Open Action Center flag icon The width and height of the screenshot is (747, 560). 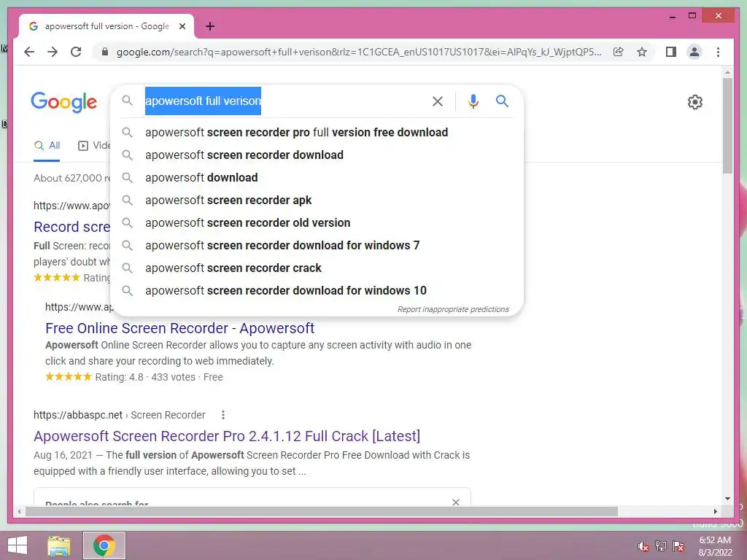(678, 546)
